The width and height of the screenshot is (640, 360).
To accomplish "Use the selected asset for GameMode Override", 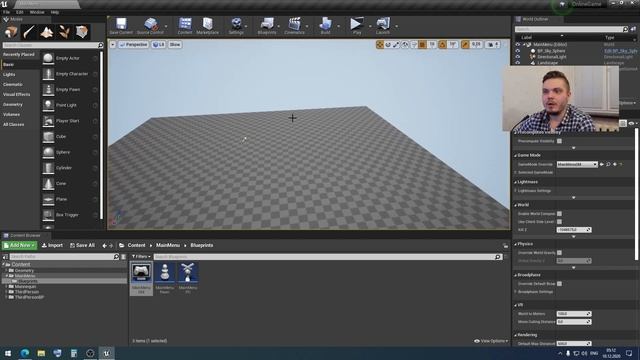I will (602, 164).
